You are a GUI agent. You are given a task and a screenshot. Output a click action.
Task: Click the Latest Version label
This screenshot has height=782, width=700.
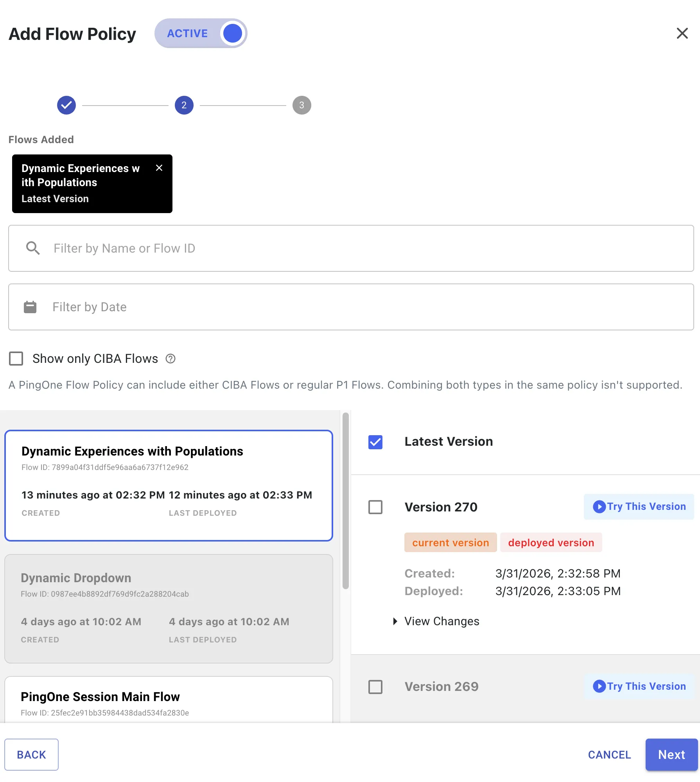pyautogui.click(x=449, y=442)
